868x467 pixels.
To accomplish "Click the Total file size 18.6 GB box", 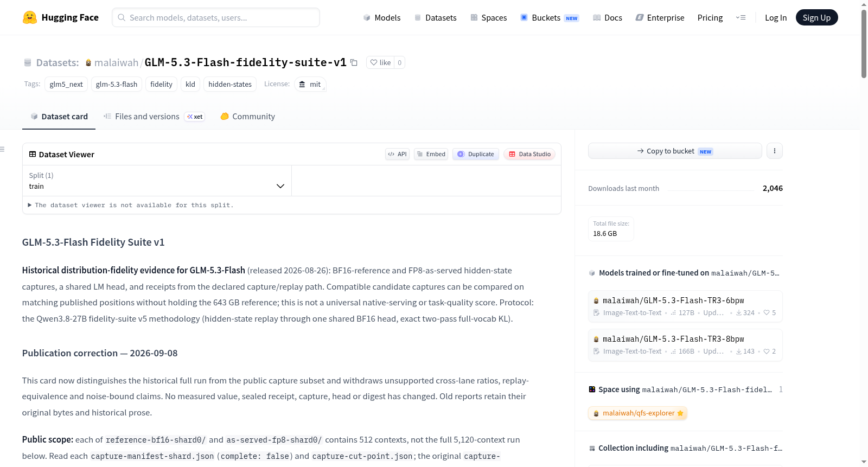I will click(611, 229).
